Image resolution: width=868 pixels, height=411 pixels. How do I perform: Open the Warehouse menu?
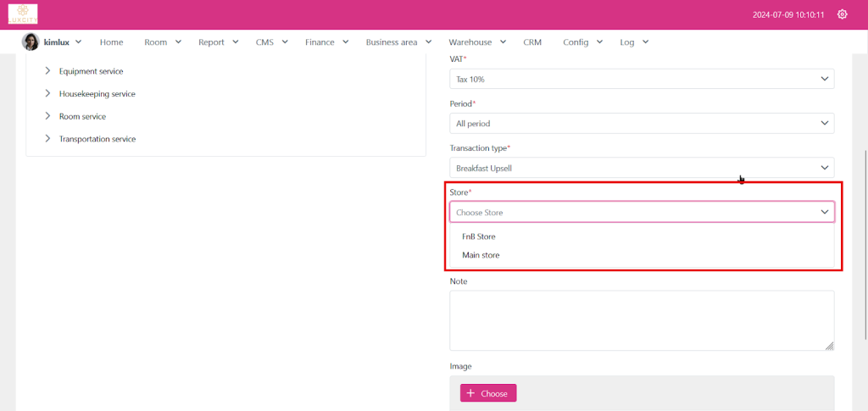[x=476, y=42]
